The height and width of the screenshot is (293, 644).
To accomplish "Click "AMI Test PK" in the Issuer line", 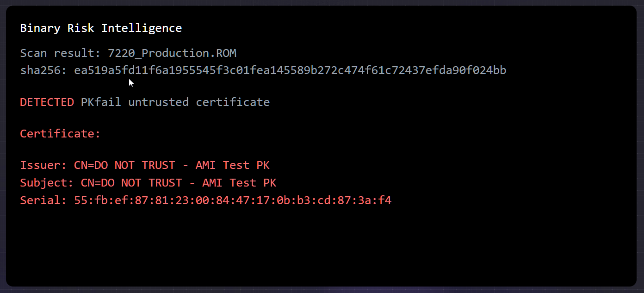I will click(x=233, y=165).
